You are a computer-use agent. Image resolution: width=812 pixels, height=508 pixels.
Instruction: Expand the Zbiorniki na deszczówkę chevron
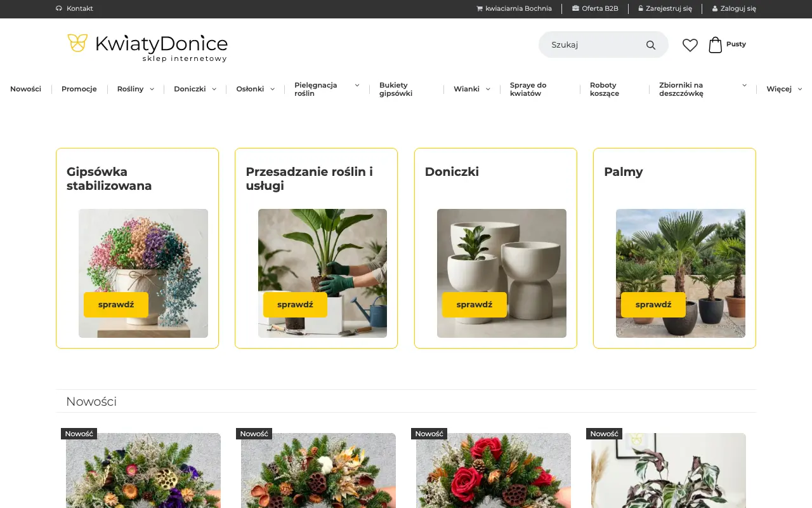click(745, 85)
